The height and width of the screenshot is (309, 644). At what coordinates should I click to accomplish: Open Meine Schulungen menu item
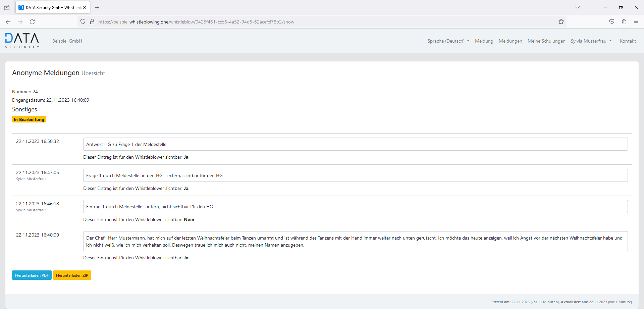[x=546, y=41]
